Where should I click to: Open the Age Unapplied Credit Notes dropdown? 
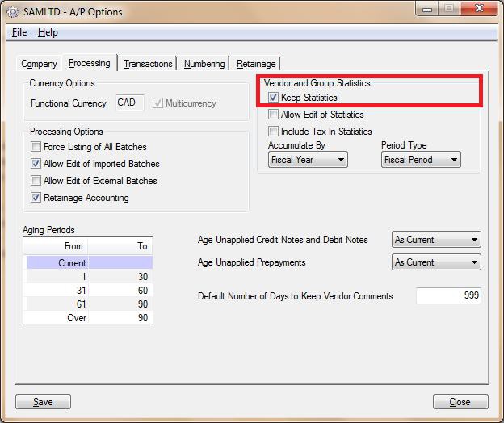tap(436, 240)
